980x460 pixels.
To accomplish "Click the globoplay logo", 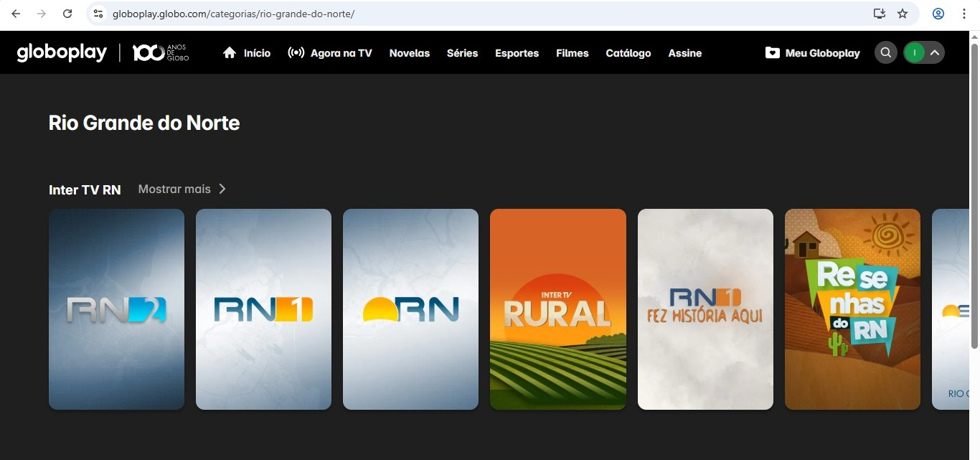I will pos(62,52).
